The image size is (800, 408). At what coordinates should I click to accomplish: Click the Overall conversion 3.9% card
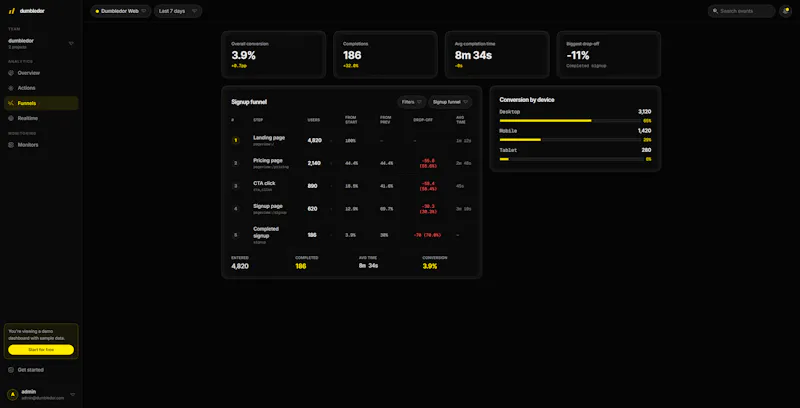(x=273, y=55)
